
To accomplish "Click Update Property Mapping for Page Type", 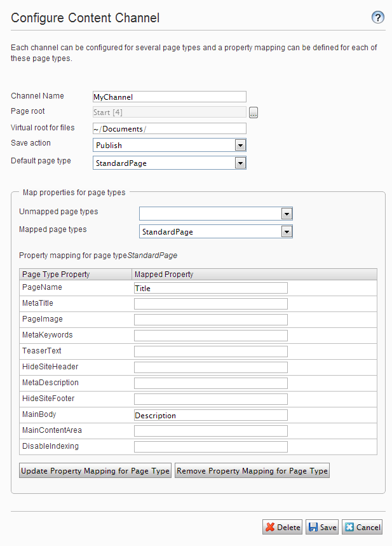I will [x=95, y=471].
